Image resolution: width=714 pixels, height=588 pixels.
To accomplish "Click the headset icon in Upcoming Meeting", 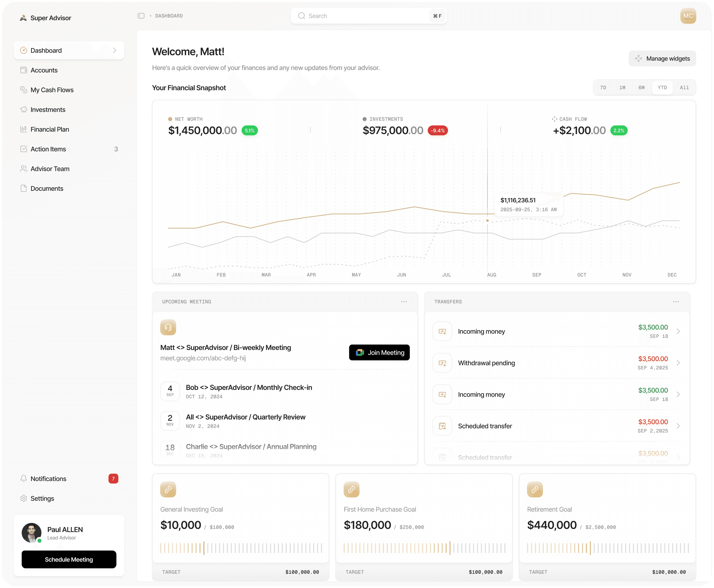I will pos(168,327).
